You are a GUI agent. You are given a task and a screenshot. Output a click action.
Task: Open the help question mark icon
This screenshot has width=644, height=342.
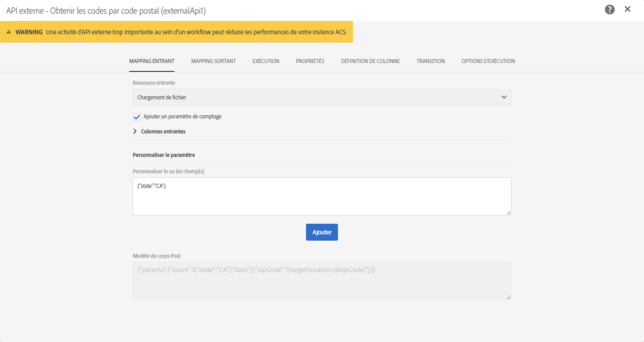click(x=610, y=10)
